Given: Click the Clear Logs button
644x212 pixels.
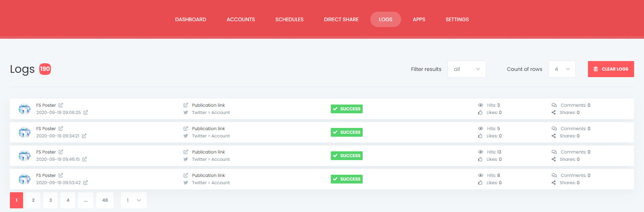Looking at the screenshot, I should coord(611,69).
